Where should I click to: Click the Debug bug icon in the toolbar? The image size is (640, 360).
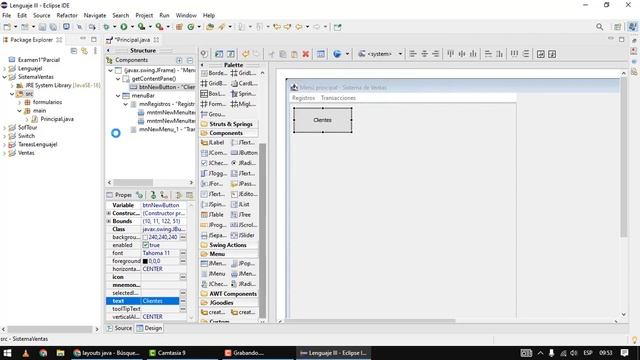click(x=106, y=27)
